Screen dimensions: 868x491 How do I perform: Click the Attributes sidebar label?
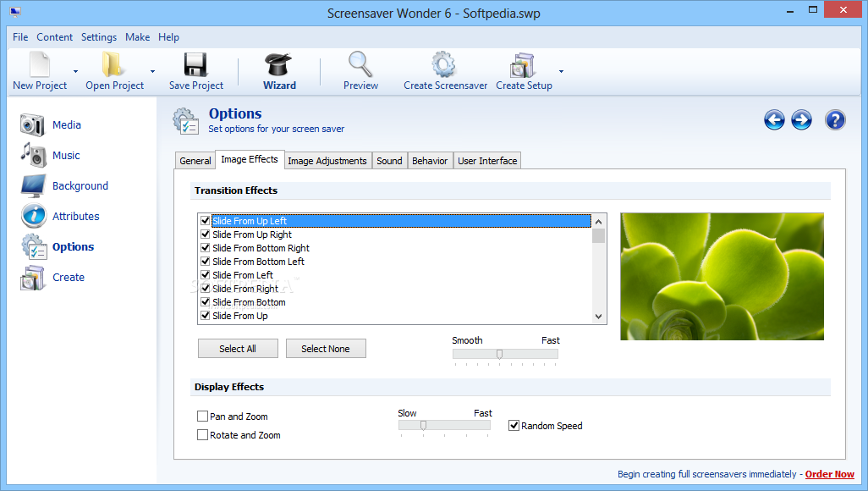[76, 216]
